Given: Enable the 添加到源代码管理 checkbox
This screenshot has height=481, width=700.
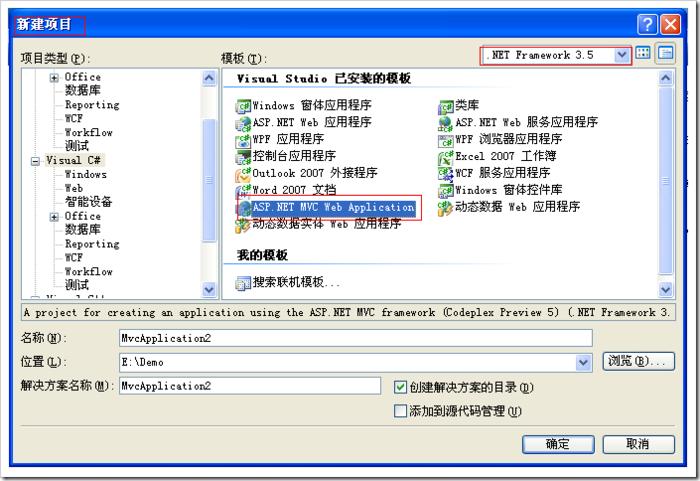Looking at the screenshot, I should 400,411.
